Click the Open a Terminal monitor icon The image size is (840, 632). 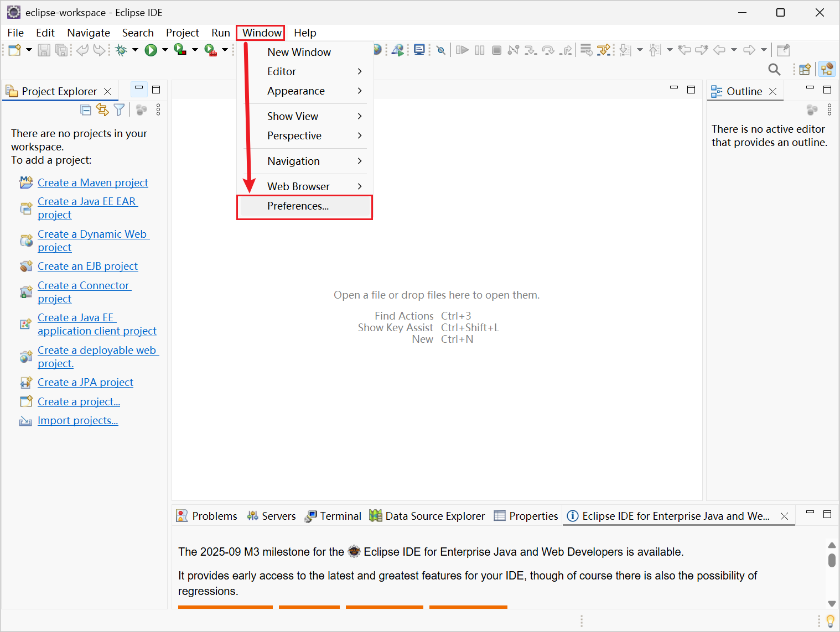[419, 50]
